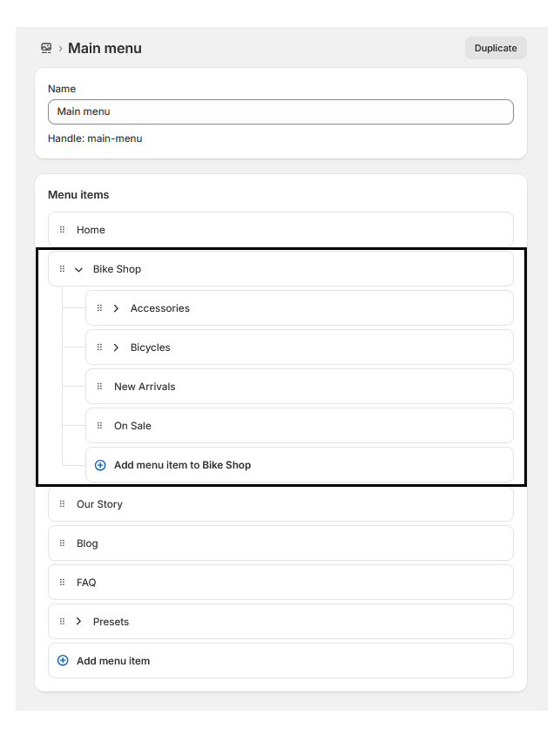560x735 pixels.
Task: Click the drag handle beside Bicycles
Action: tap(99, 347)
